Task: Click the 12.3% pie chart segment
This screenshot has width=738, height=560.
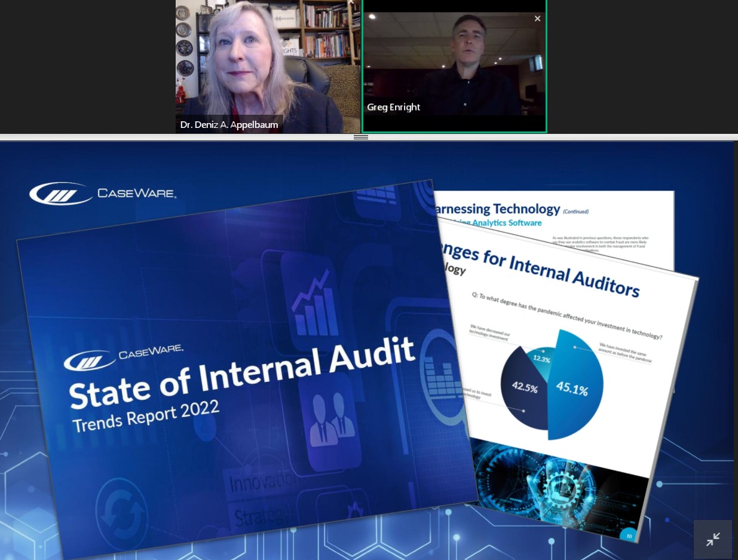Action: tap(541, 359)
